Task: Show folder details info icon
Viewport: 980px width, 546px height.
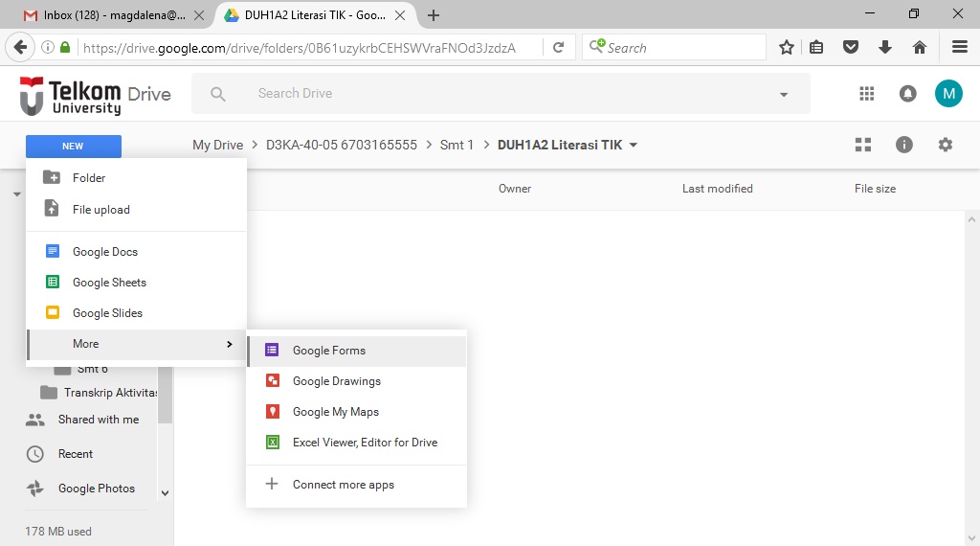Action: [903, 145]
